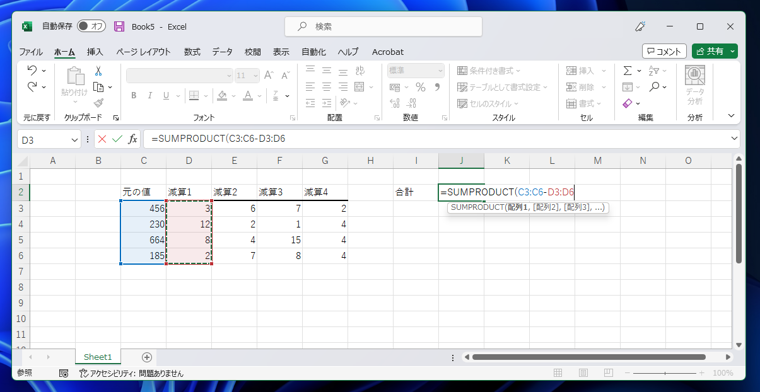Select the Sheet1 tab
The image size is (760, 392).
point(98,357)
